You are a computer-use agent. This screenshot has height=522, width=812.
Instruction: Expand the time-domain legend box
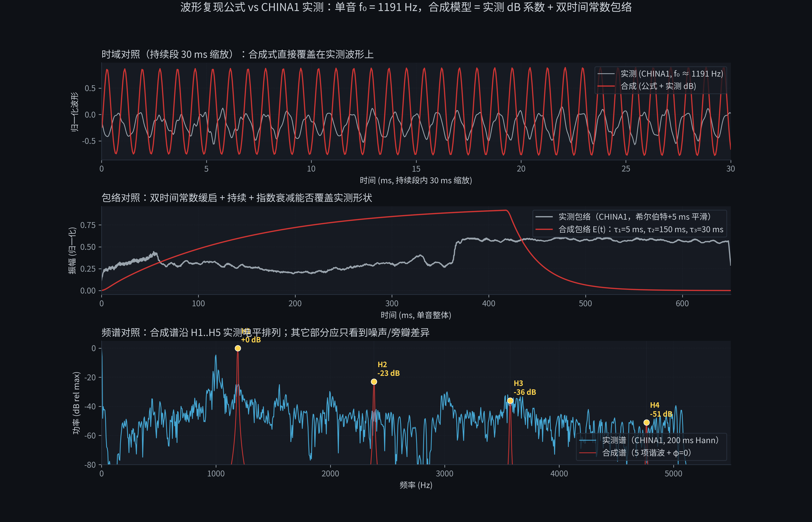660,81
